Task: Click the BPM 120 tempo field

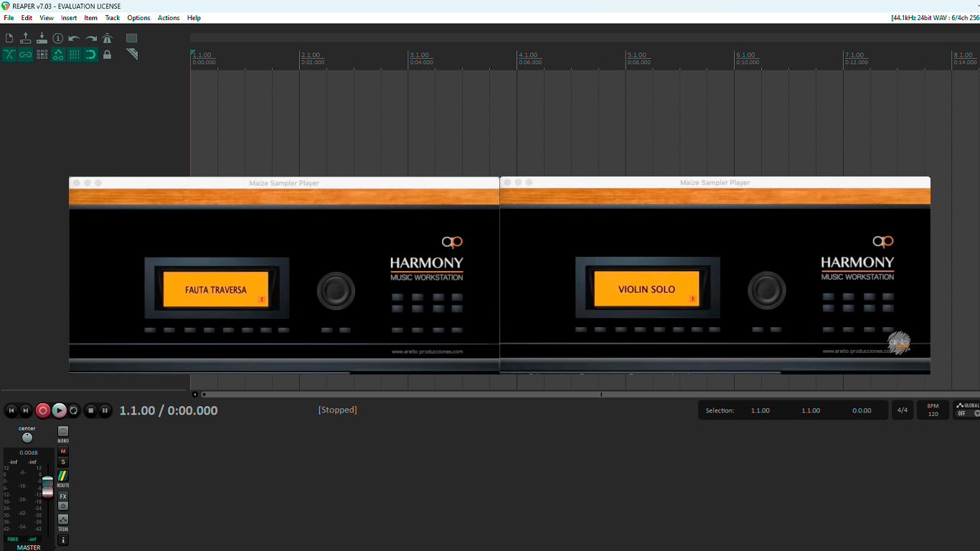Action: pyautogui.click(x=933, y=410)
